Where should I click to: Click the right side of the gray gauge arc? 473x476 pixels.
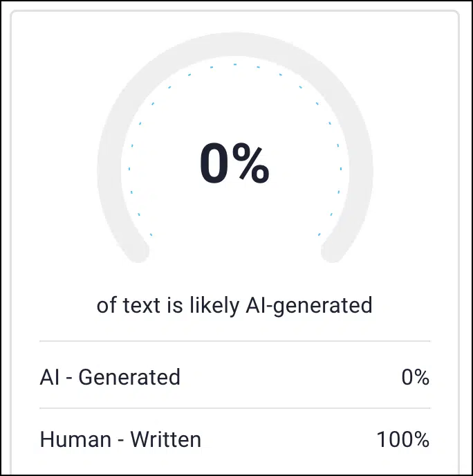click(x=360, y=166)
